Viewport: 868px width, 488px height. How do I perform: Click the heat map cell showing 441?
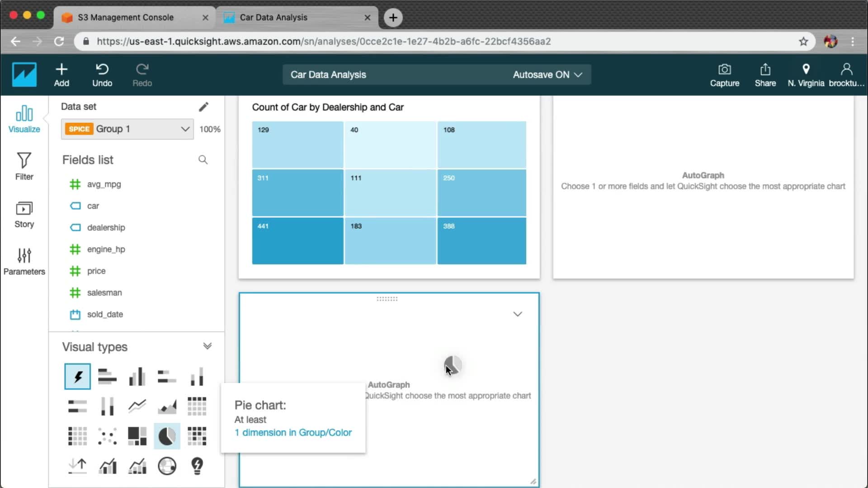[x=297, y=241]
